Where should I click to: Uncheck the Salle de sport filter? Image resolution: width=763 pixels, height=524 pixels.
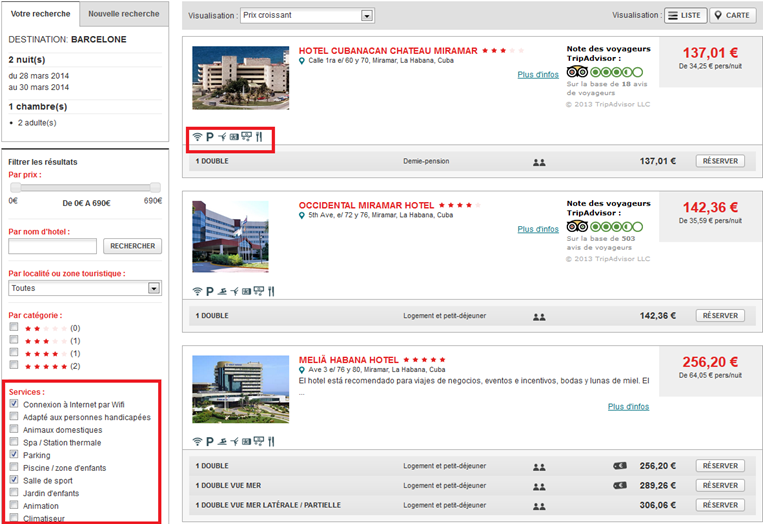14,480
